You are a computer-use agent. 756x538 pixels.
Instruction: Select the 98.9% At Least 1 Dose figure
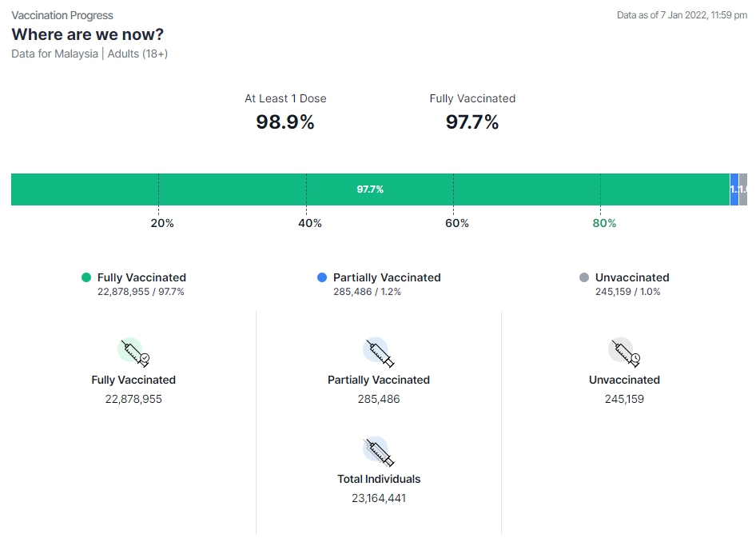pos(285,122)
